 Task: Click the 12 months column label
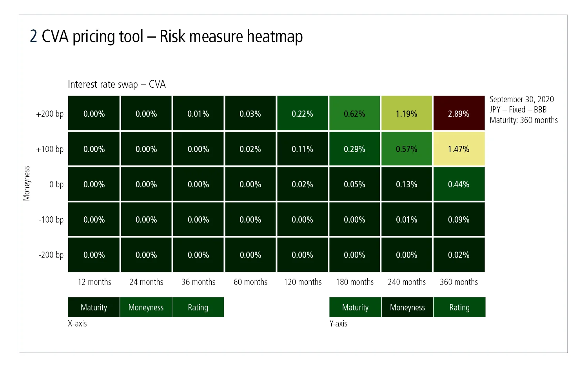[x=94, y=282]
